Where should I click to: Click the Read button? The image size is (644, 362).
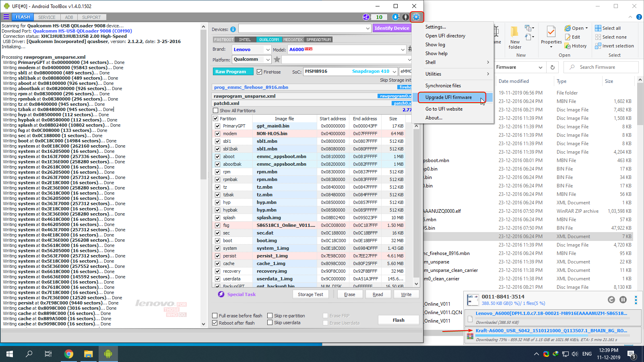378,294
